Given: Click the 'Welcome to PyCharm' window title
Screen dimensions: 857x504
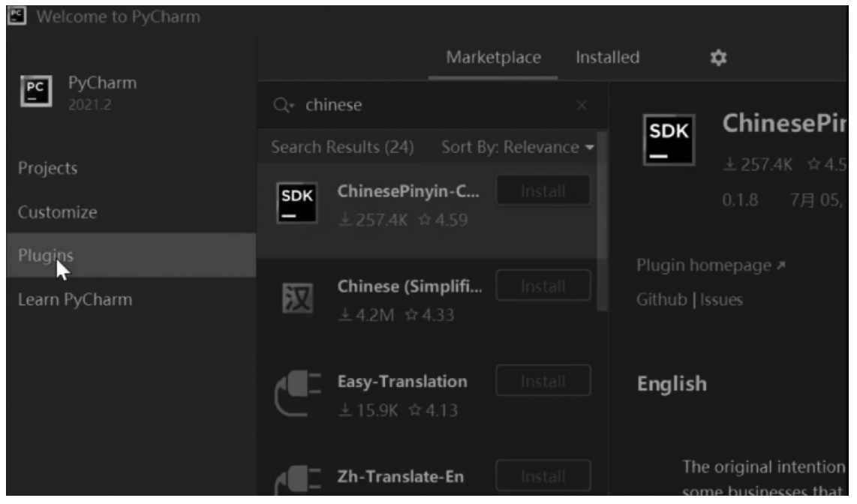Looking at the screenshot, I should coord(118,16).
